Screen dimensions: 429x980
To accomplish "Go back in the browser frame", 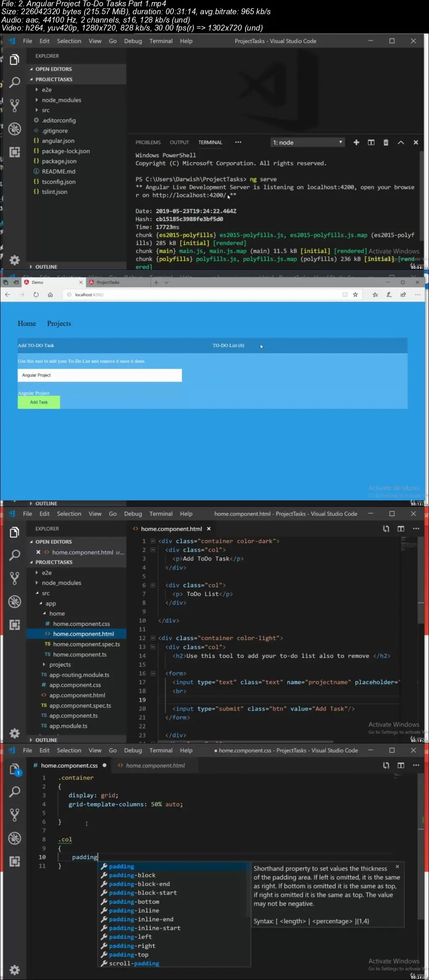I will (x=8, y=295).
